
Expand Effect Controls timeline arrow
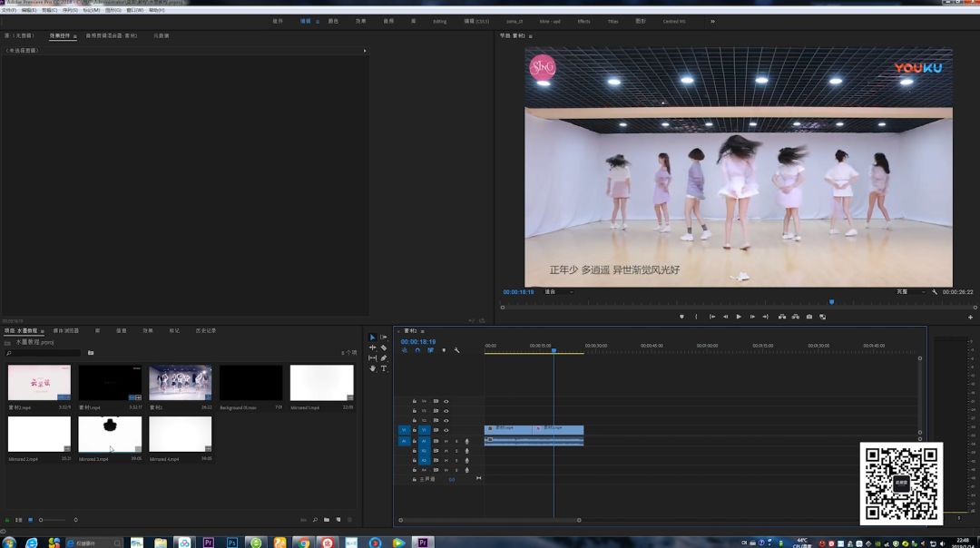(x=365, y=51)
